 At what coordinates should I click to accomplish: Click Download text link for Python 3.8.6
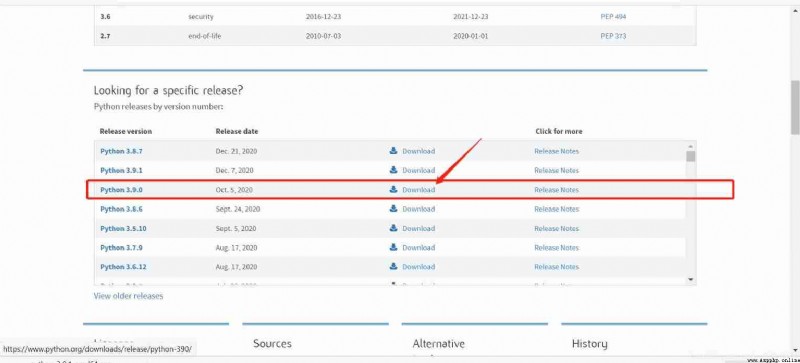click(419, 209)
